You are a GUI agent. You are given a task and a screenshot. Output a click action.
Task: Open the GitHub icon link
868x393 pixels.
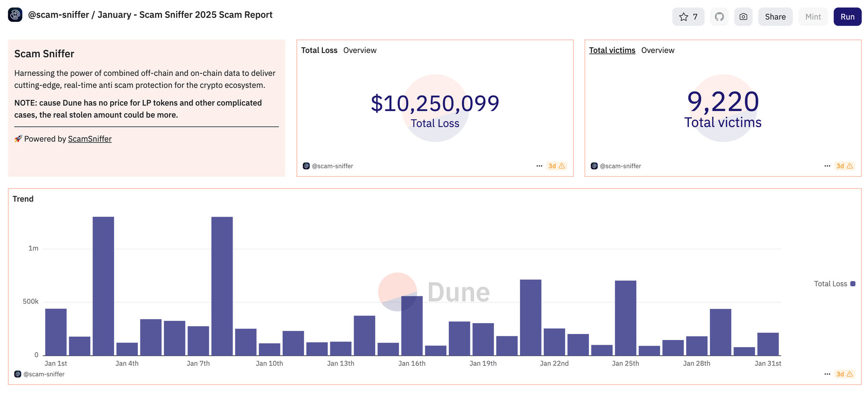coord(719,17)
